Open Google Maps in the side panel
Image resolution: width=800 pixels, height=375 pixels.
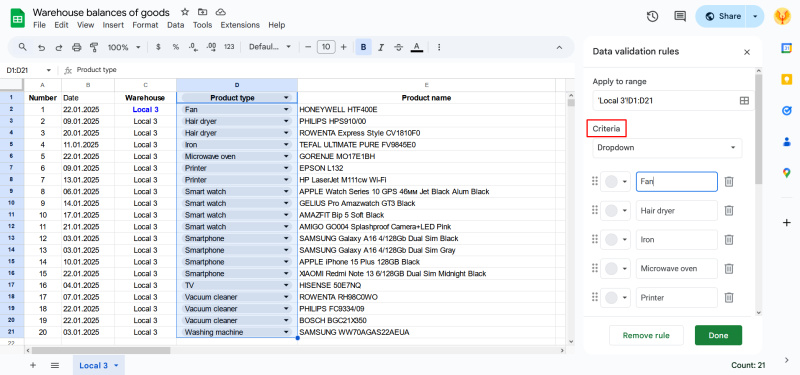tap(786, 173)
